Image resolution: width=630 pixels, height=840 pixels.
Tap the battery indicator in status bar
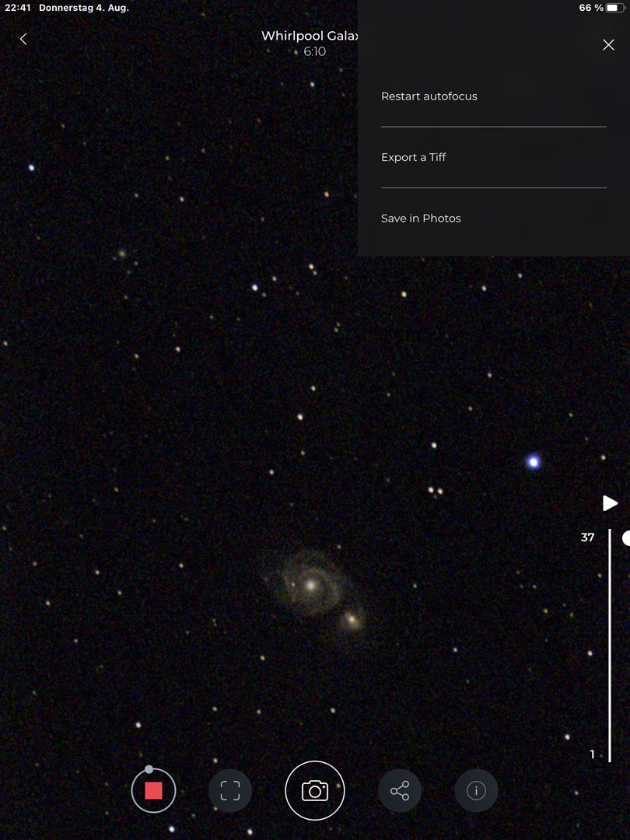(615, 8)
